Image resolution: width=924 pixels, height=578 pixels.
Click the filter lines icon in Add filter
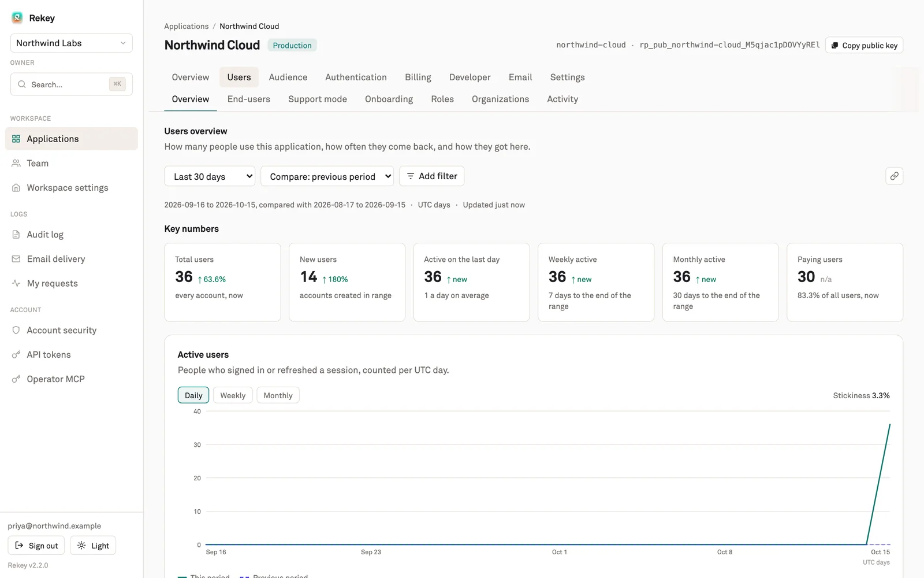click(411, 176)
